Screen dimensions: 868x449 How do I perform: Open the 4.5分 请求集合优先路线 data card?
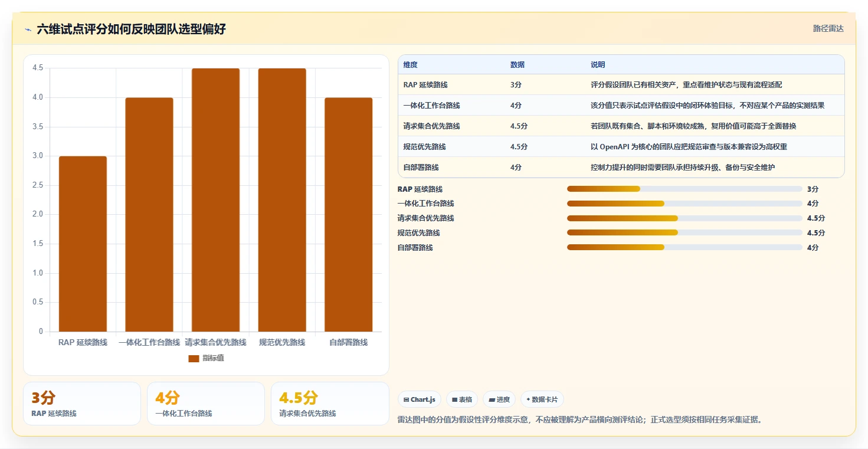coord(330,404)
